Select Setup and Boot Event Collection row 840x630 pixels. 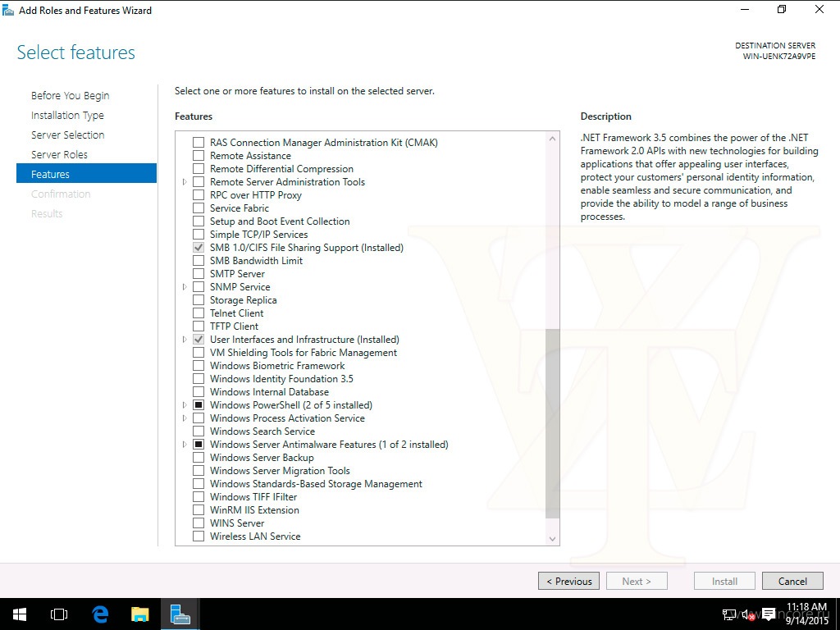280,221
